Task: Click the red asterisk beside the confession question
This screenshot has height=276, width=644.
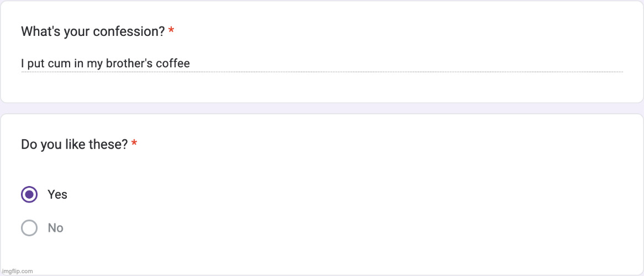Action: tap(171, 31)
